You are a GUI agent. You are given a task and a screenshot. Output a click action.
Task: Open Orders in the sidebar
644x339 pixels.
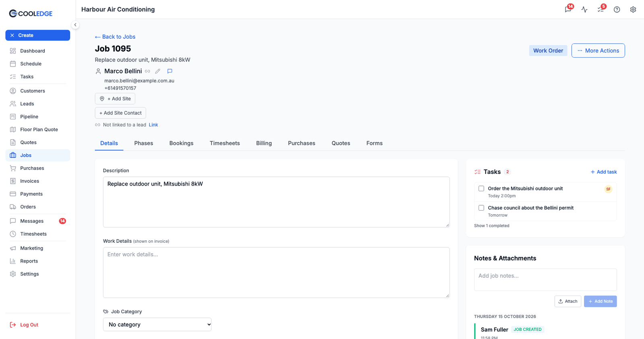(38, 207)
